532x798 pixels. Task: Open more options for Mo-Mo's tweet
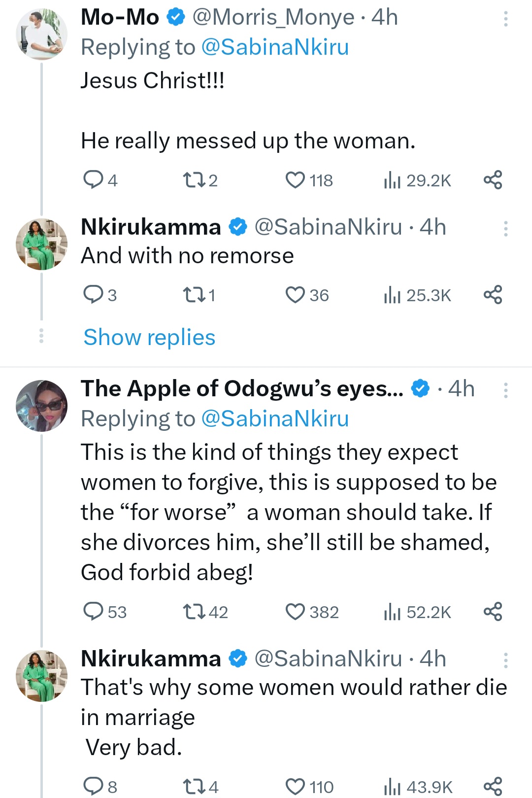pyautogui.click(x=505, y=19)
